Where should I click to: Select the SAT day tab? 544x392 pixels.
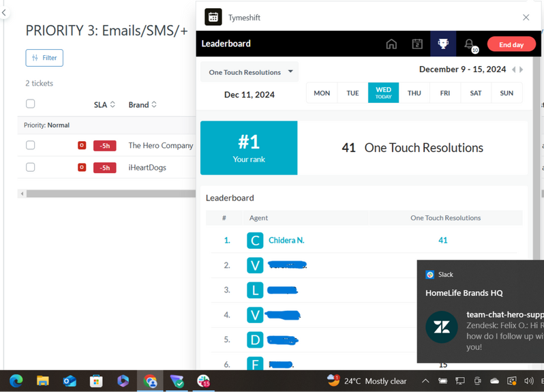click(x=476, y=93)
